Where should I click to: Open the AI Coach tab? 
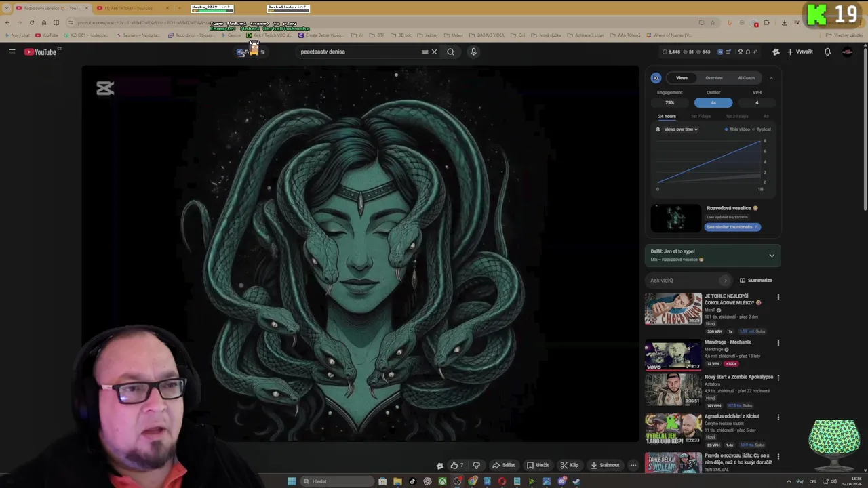746,78
